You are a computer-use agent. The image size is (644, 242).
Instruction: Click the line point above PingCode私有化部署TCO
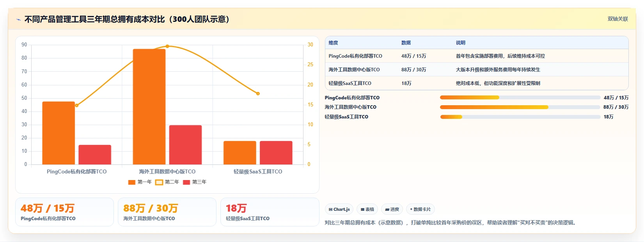coord(76,105)
